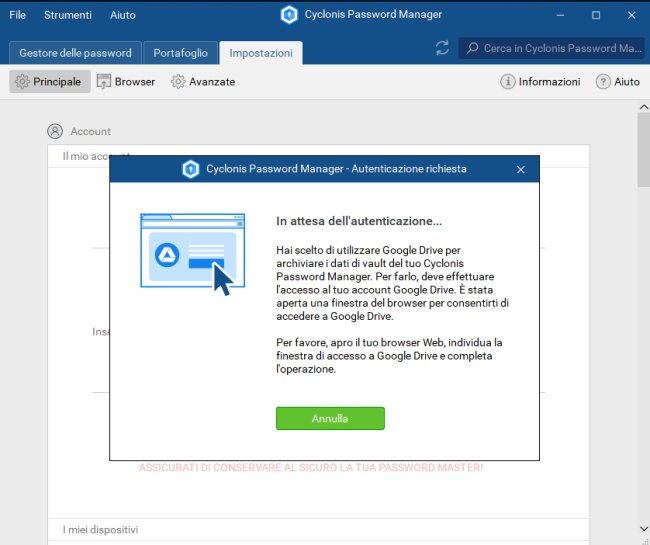Click the Principale gear icon

tap(22, 82)
